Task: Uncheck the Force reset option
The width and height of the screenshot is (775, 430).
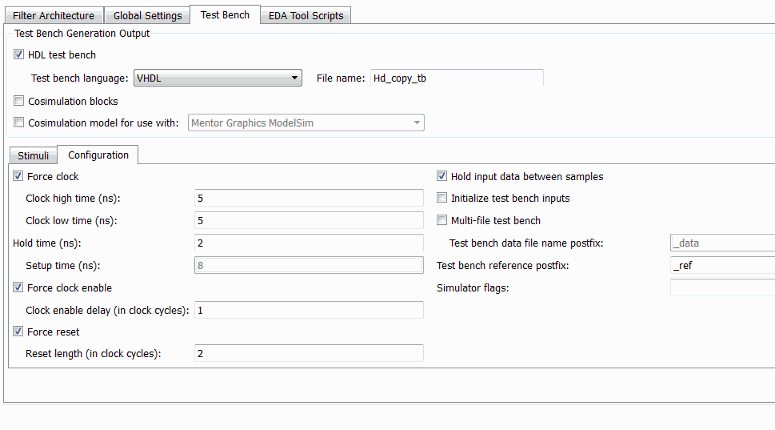Action: (19, 332)
